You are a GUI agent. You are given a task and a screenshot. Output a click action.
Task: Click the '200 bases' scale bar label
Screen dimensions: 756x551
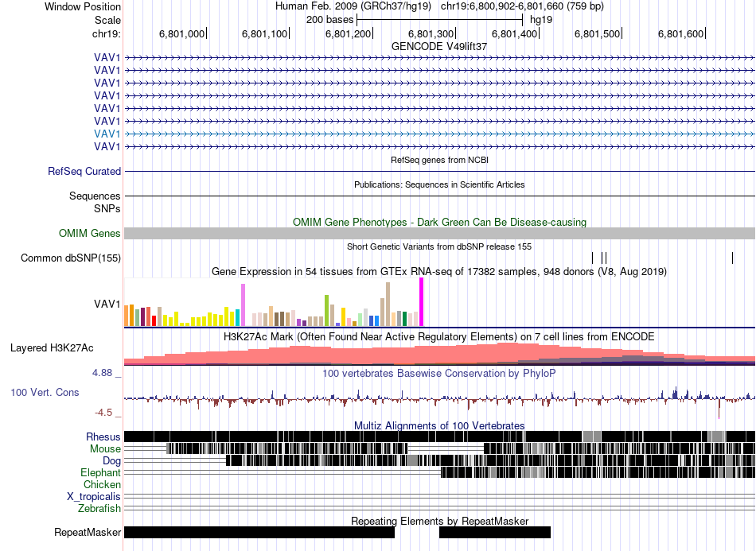pos(329,20)
